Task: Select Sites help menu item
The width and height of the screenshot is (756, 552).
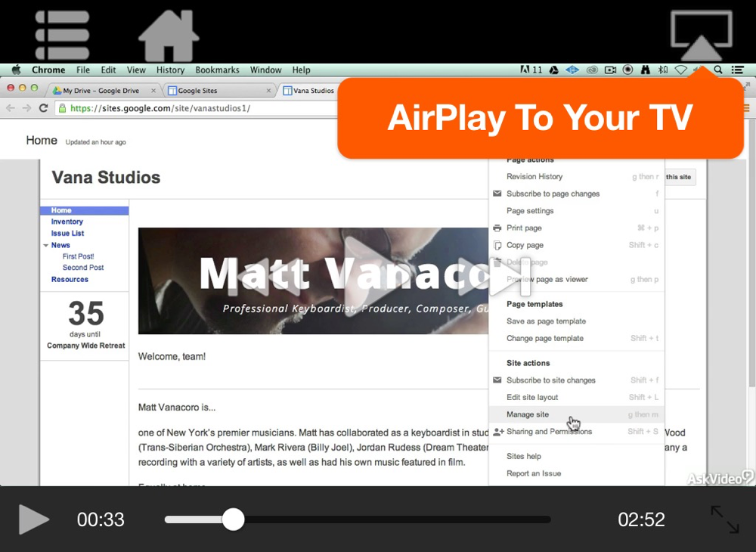Action: click(x=577, y=456)
